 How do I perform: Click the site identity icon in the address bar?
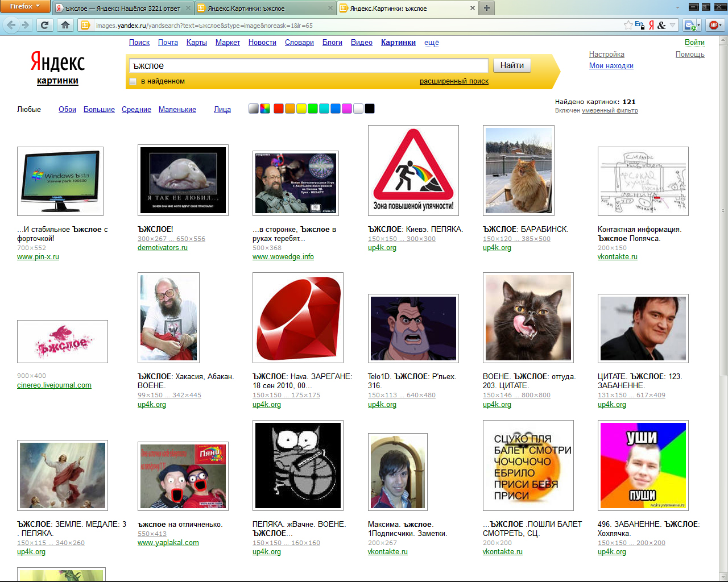click(x=85, y=25)
